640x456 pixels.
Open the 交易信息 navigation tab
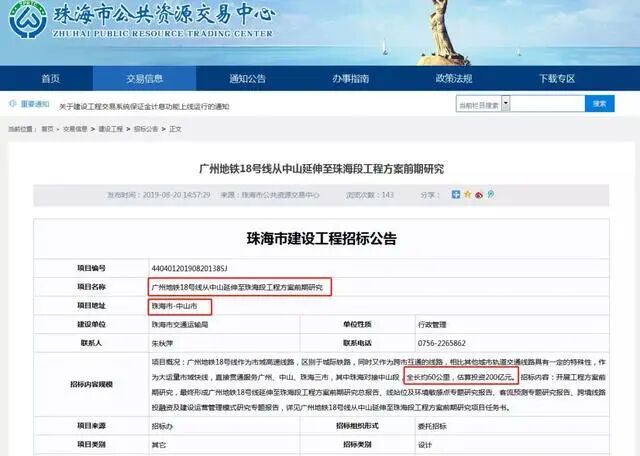144,78
